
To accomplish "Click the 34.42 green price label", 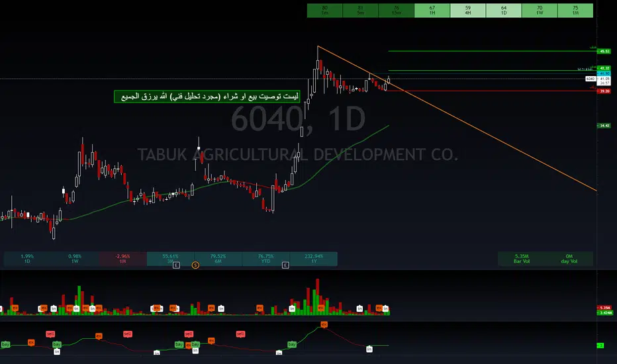I will [x=604, y=126].
